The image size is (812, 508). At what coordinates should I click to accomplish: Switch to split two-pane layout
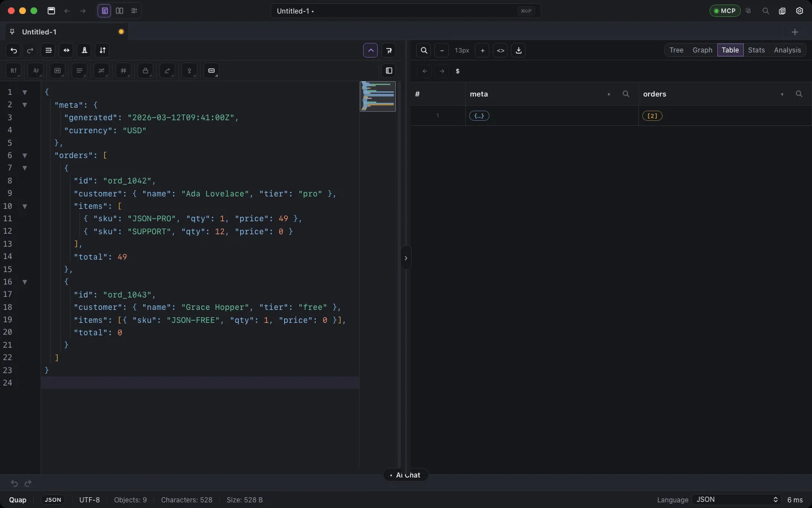tap(120, 11)
